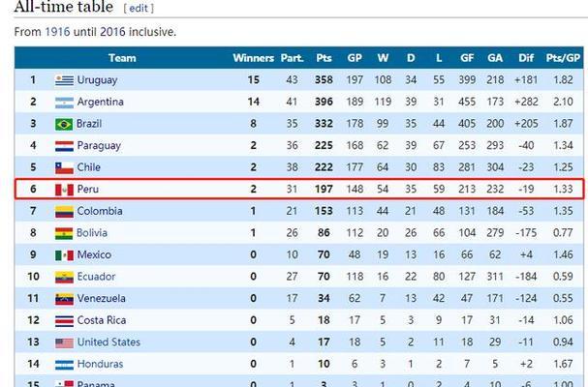The height and width of the screenshot is (387, 588).
Task: Click the Chile flag icon
Action: coord(64,167)
